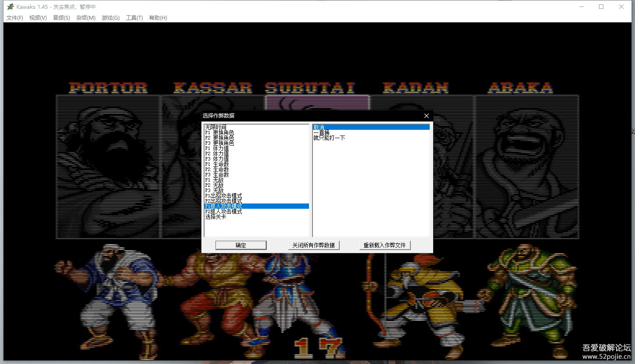
Task: Choose the 一直捅 option value
Action: point(321,132)
